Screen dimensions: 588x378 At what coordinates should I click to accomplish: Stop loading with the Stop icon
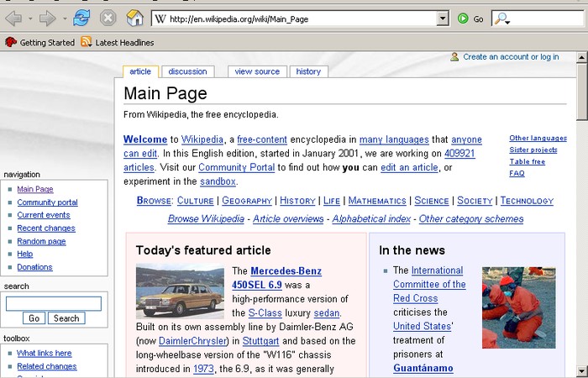tap(108, 18)
